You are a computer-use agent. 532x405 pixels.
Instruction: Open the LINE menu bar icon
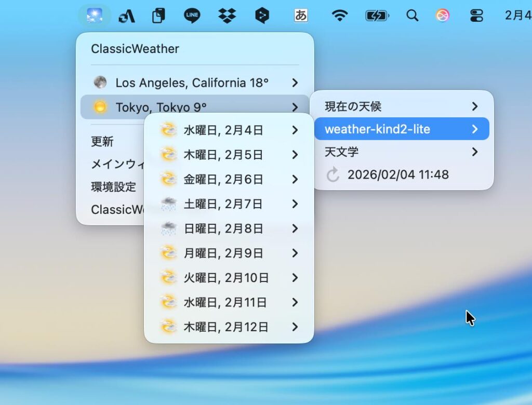(x=192, y=16)
